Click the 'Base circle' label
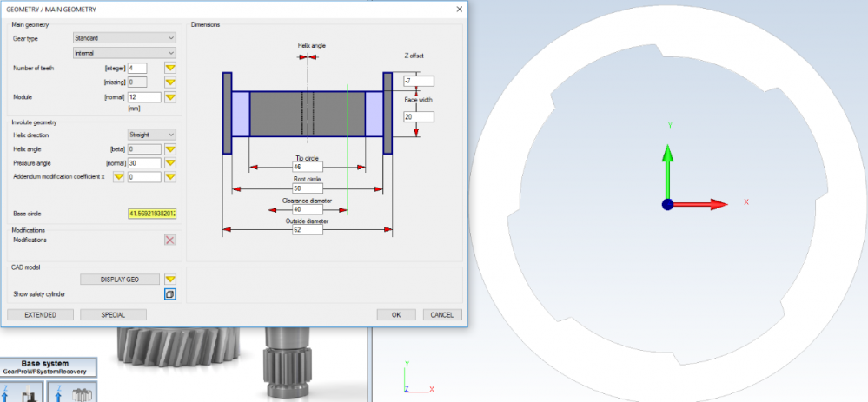 27,214
